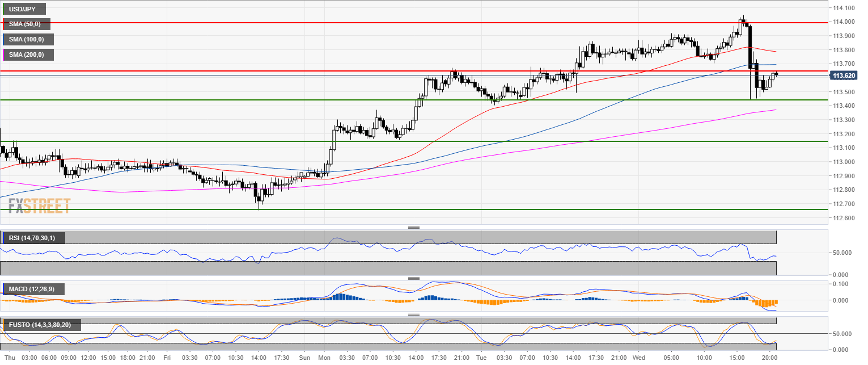Grab the resize handle above RSI panel

pos(413,227)
